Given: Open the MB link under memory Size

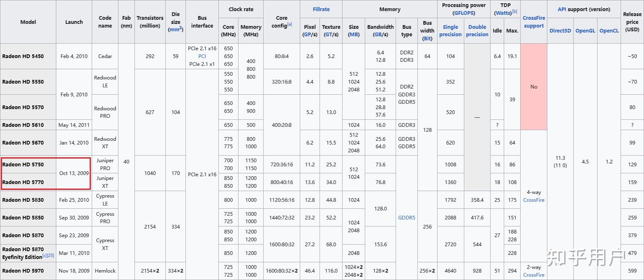Looking at the screenshot, I should point(354,35).
